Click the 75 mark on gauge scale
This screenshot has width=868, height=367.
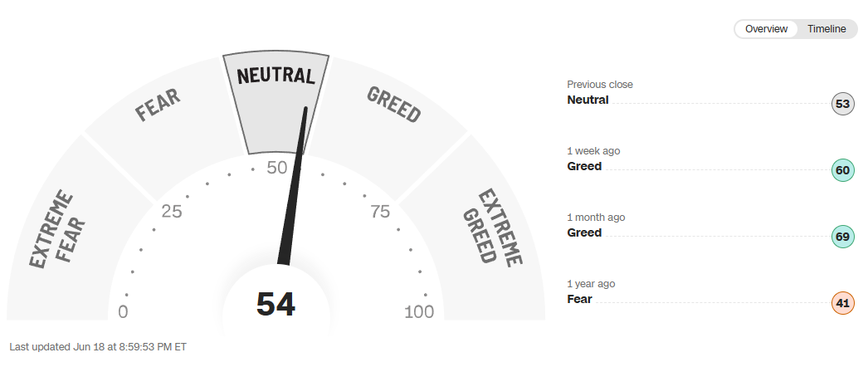coord(380,212)
